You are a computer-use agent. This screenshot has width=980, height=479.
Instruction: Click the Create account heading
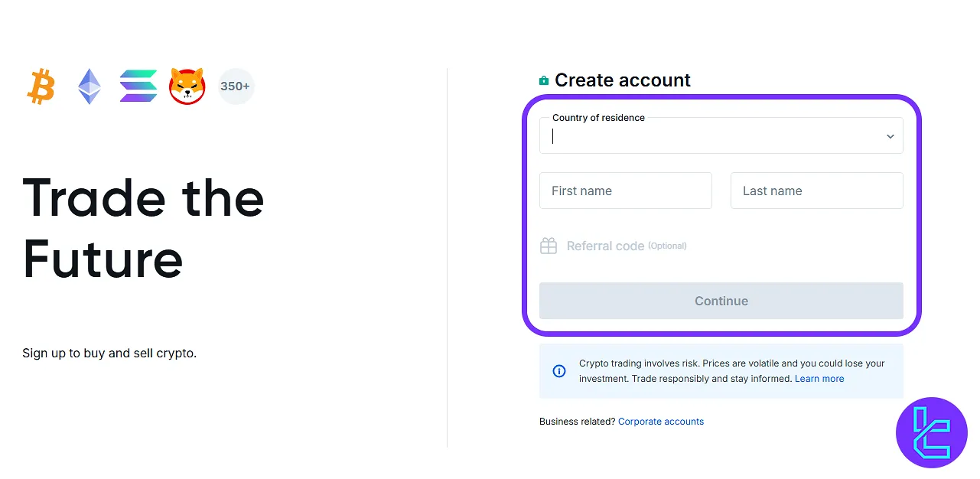[x=623, y=80]
